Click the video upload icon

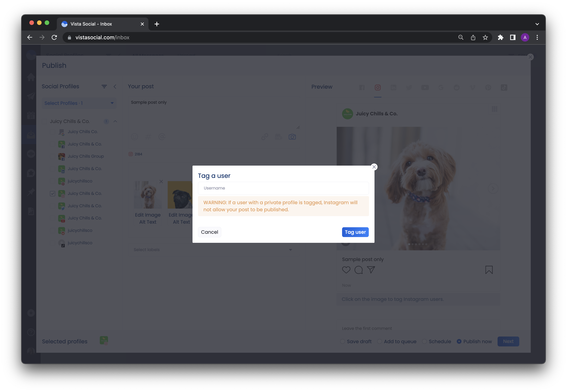[x=278, y=137]
